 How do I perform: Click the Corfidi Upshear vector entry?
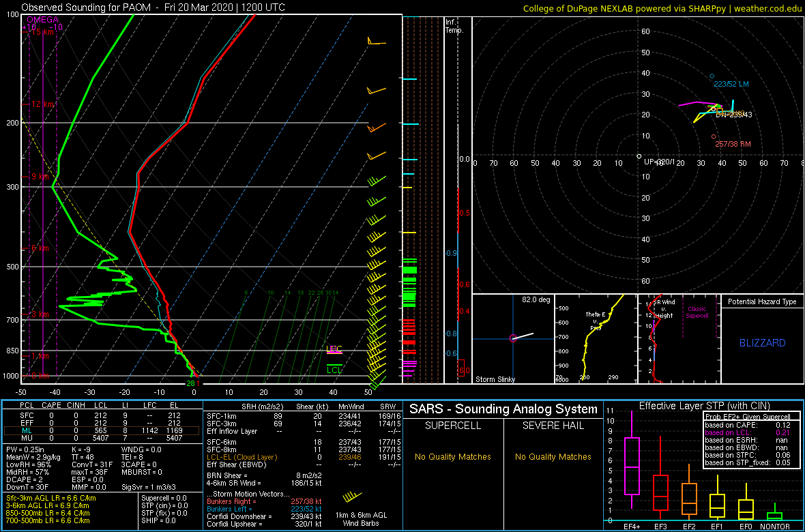click(x=264, y=524)
